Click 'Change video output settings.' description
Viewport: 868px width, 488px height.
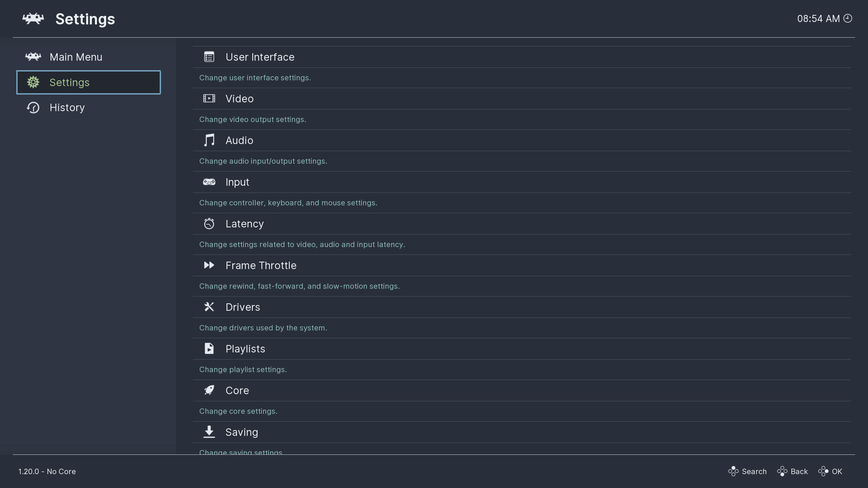[253, 119]
